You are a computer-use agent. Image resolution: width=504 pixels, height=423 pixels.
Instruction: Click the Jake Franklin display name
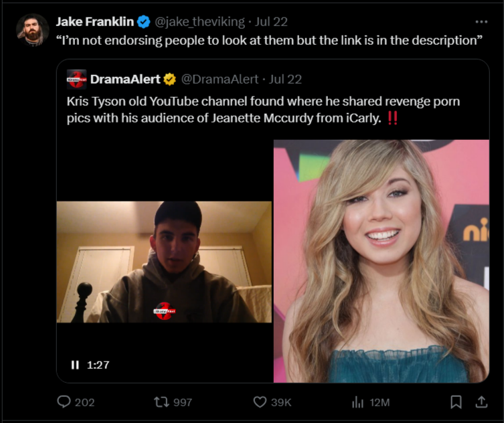pos(95,22)
